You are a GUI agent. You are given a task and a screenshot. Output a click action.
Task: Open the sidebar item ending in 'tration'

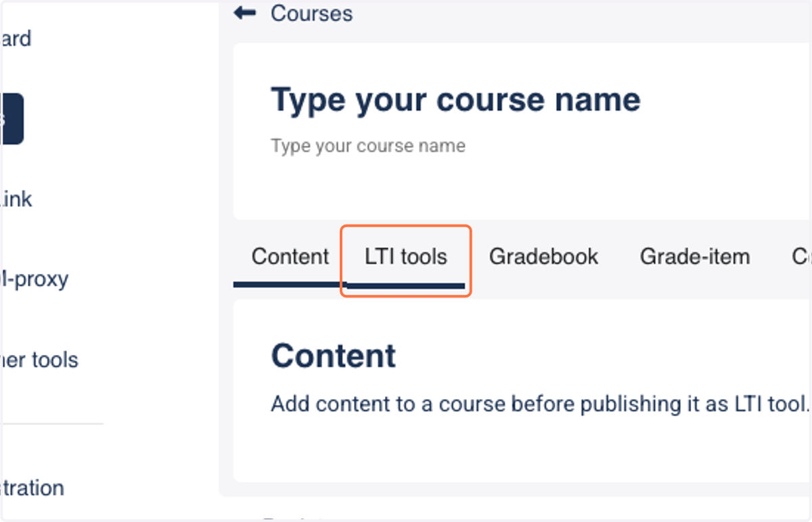32,488
